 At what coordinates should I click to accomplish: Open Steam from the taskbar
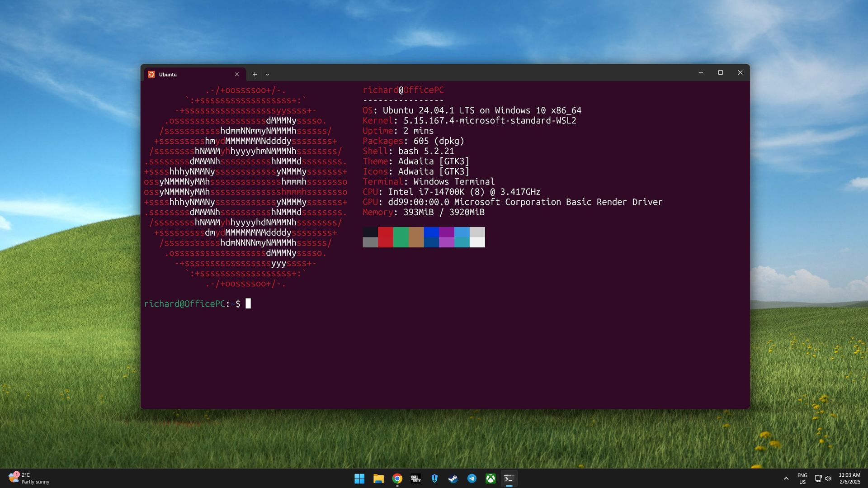pyautogui.click(x=453, y=479)
